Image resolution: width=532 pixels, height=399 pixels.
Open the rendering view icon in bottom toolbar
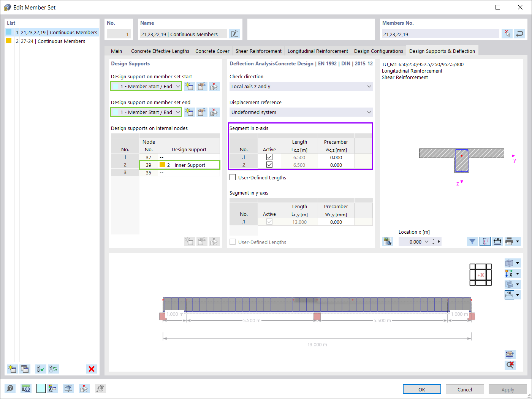tap(68, 388)
